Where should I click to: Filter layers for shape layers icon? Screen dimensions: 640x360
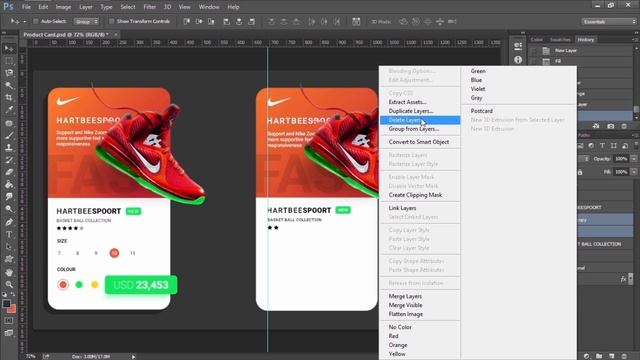[x=613, y=146]
